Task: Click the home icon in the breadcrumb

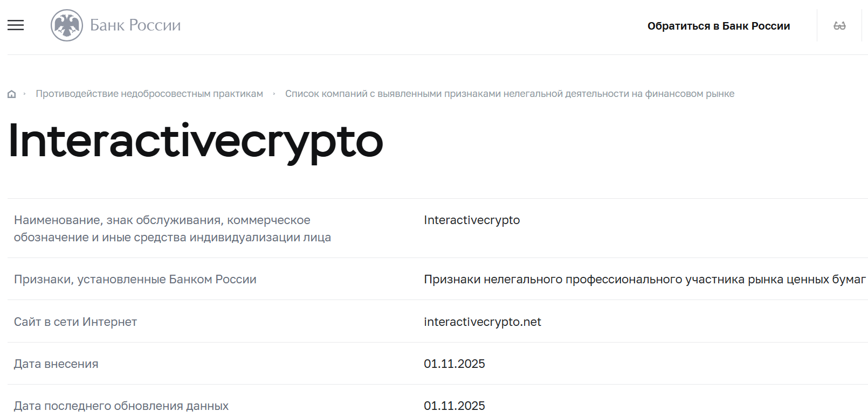Action: click(11, 93)
